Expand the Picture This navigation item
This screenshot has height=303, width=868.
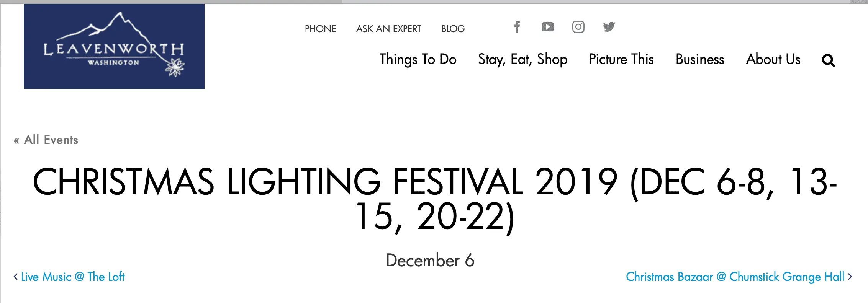[621, 60]
